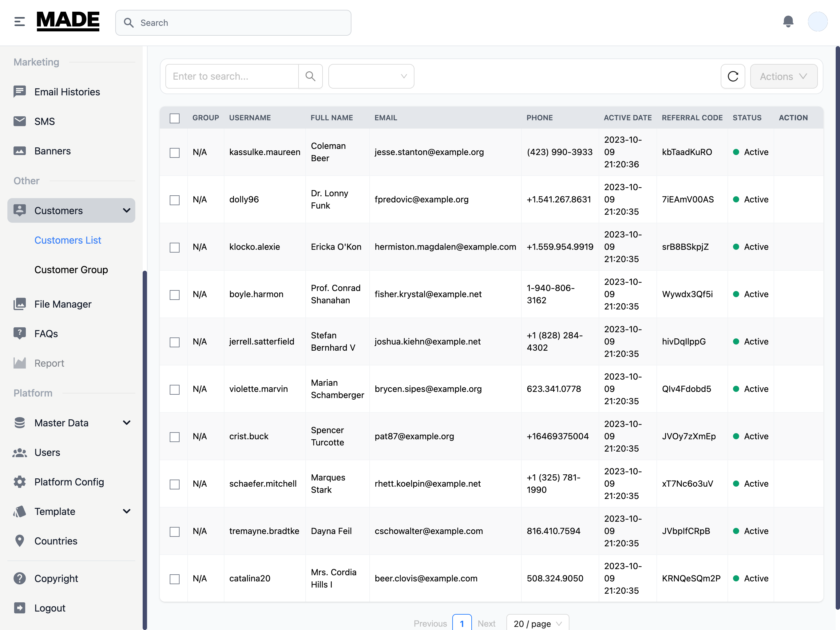840x630 pixels.
Task: Click the Logout arrow icon
Action: pyautogui.click(x=19, y=608)
